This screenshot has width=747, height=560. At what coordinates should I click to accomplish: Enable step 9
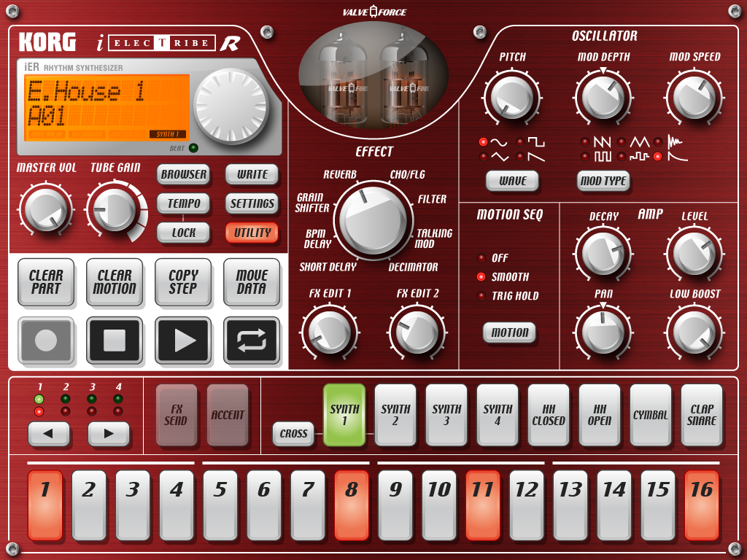tap(395, 505)
